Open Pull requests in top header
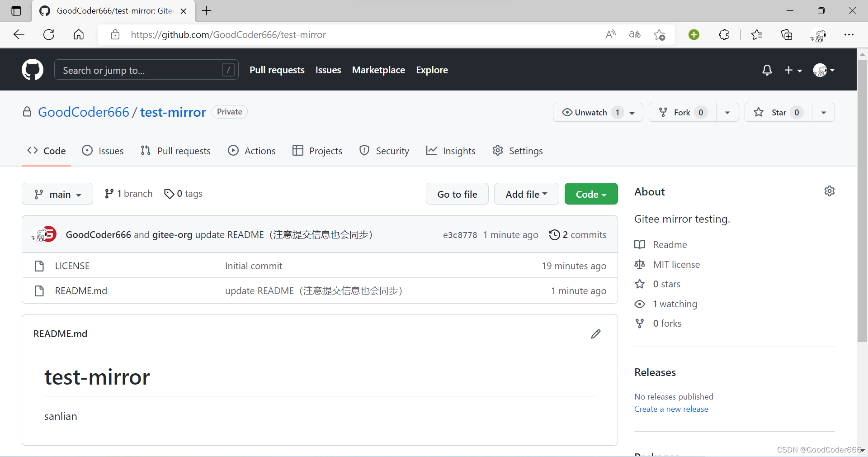This screenshot has width=868, height=457. pos(277,70)
